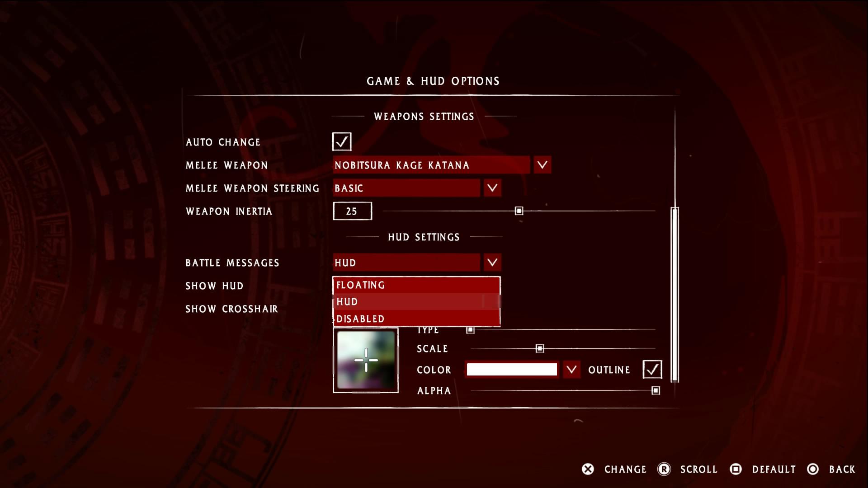Open the MELEE WEAPON dropdown

[x=541, y=165]
